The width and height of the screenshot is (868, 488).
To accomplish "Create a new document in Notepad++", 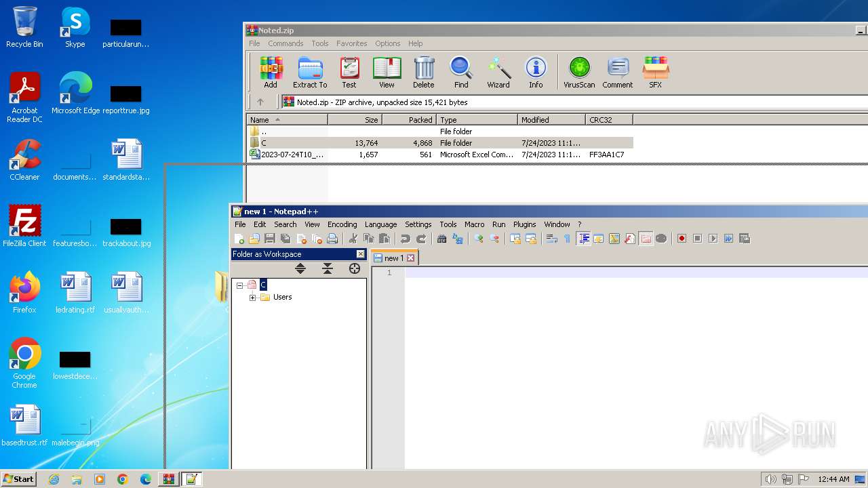I will (x=239, y=239).
